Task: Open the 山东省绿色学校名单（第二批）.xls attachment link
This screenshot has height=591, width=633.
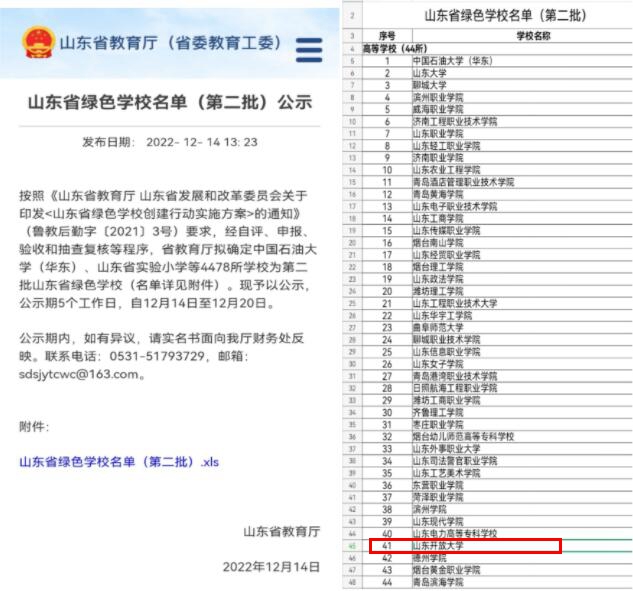Action: click(x=119, y=461)
